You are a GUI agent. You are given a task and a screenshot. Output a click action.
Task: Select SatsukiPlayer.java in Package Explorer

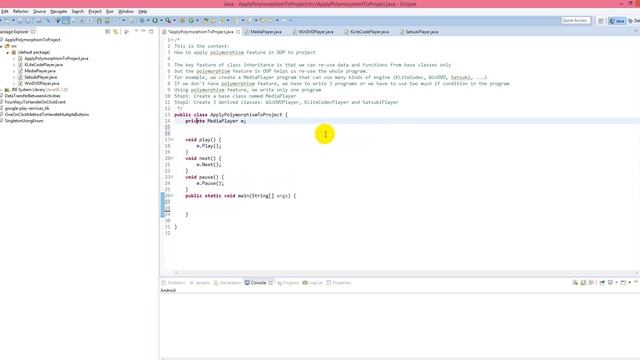[40, 77]
